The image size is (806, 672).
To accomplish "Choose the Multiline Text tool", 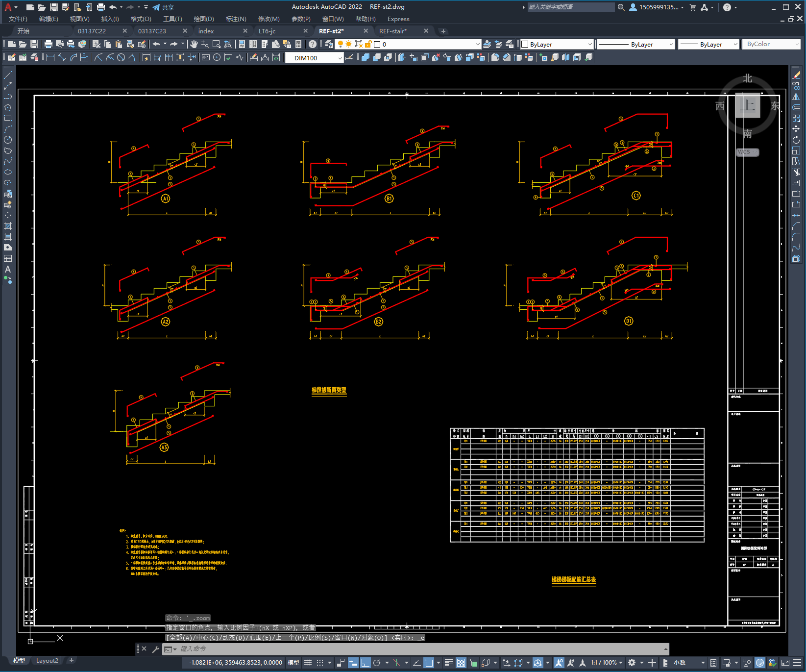I will coord(8,269).
